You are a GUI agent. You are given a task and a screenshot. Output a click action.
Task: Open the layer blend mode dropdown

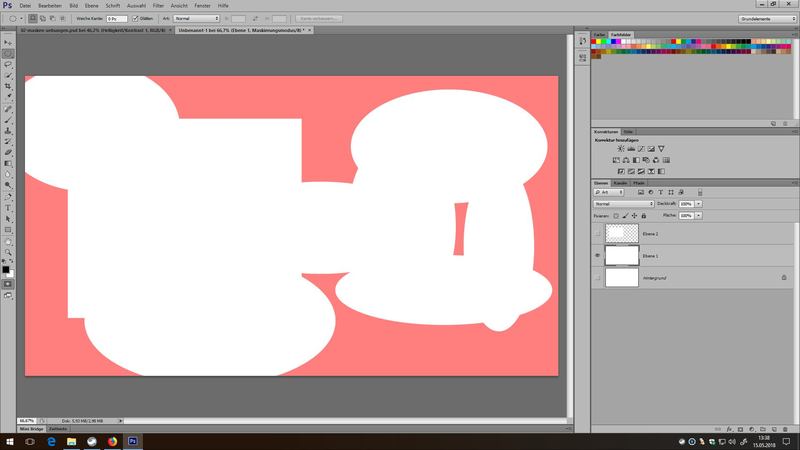pyautogui.click(x=624, y=203)
